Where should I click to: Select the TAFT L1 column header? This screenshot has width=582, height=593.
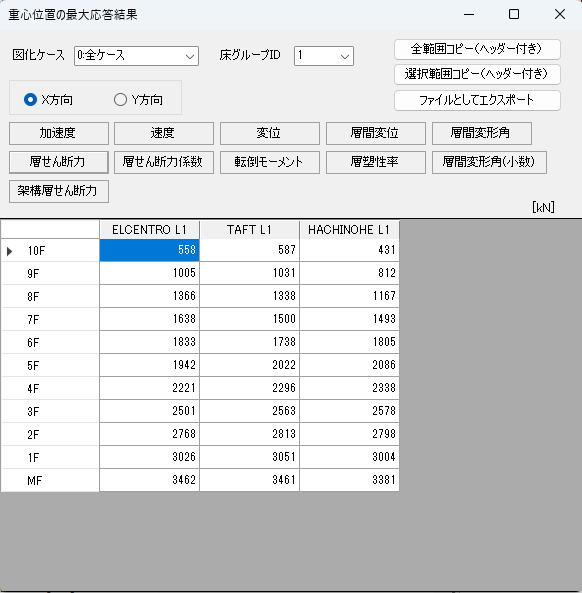249,230
